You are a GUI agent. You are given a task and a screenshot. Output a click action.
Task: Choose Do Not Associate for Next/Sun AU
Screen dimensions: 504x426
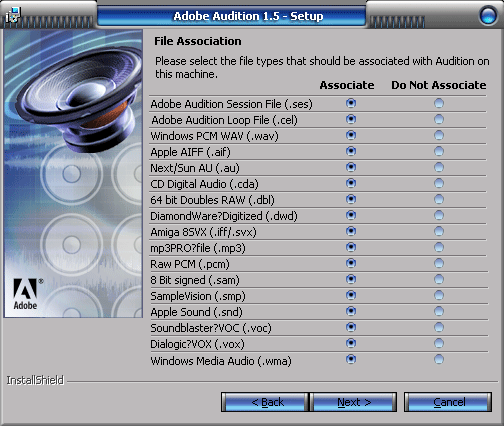439,167
